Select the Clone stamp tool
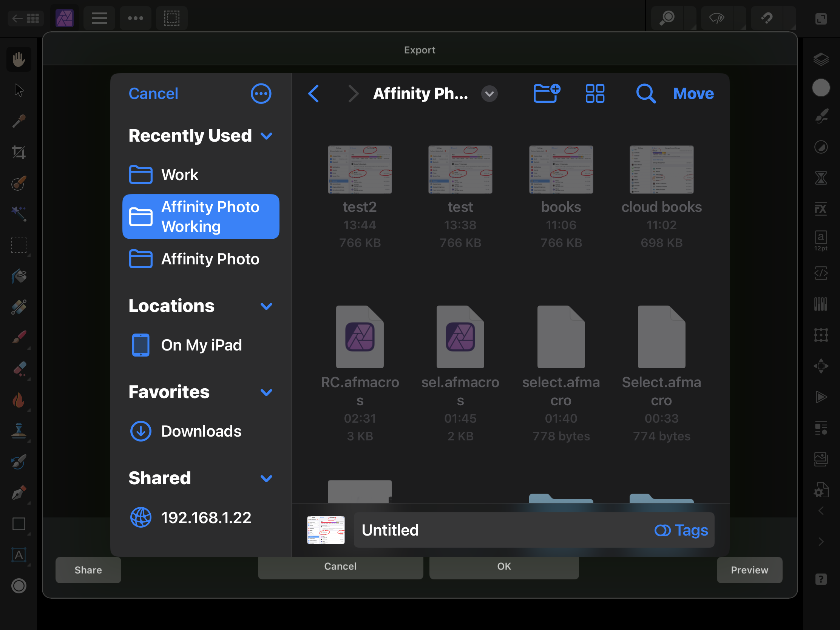The image size is (840, 630). (19, 431)
